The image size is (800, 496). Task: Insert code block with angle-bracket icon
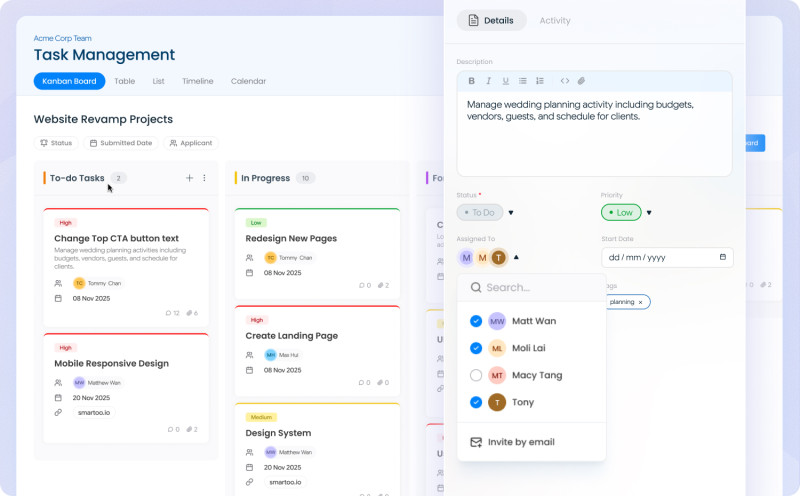tap(565, 81)
